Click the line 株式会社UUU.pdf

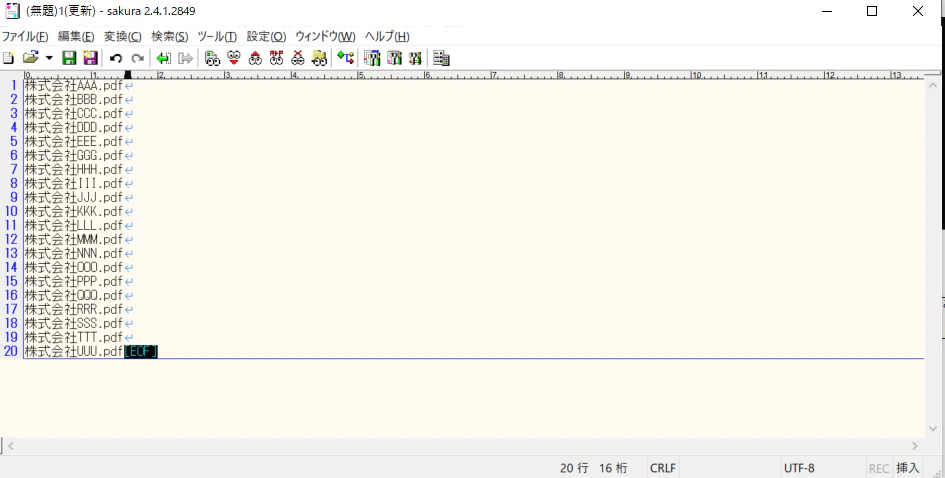tap(74, 351)
